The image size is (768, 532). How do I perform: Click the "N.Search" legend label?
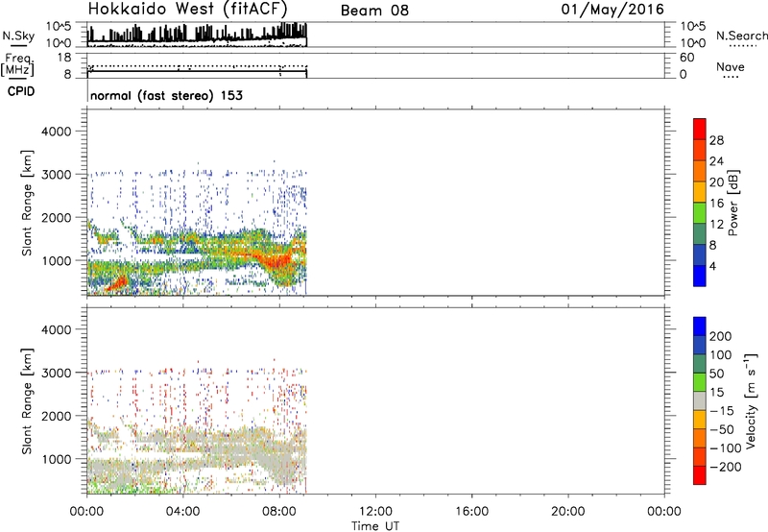tap(741, 36)
